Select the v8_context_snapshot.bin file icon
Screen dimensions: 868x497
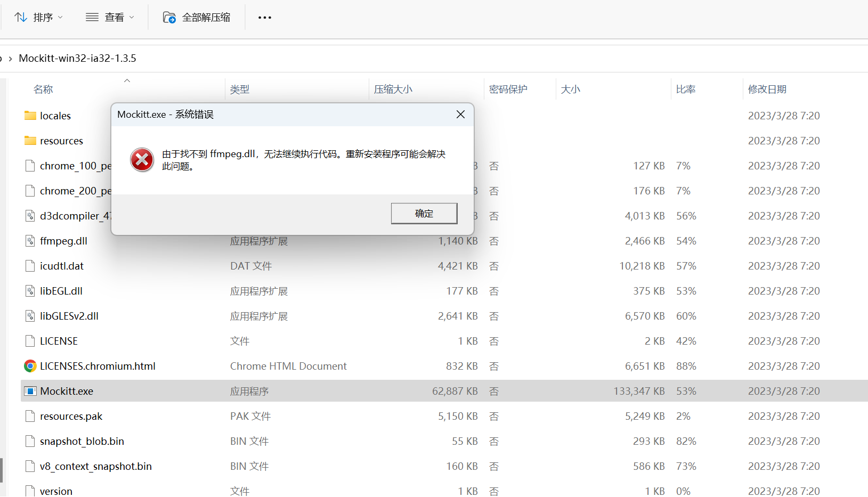[x=30, y=466]
